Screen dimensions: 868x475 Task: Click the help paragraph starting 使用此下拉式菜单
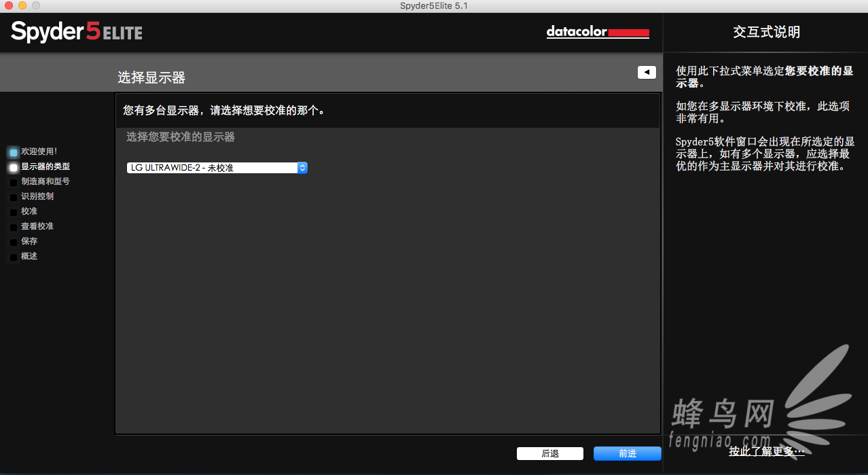[x=765, y=77]
